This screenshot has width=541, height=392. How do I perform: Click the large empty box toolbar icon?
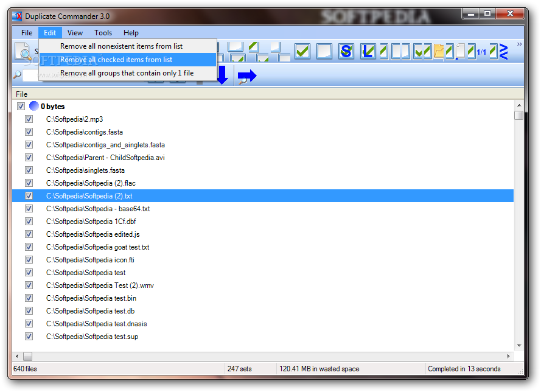[324, 51]
